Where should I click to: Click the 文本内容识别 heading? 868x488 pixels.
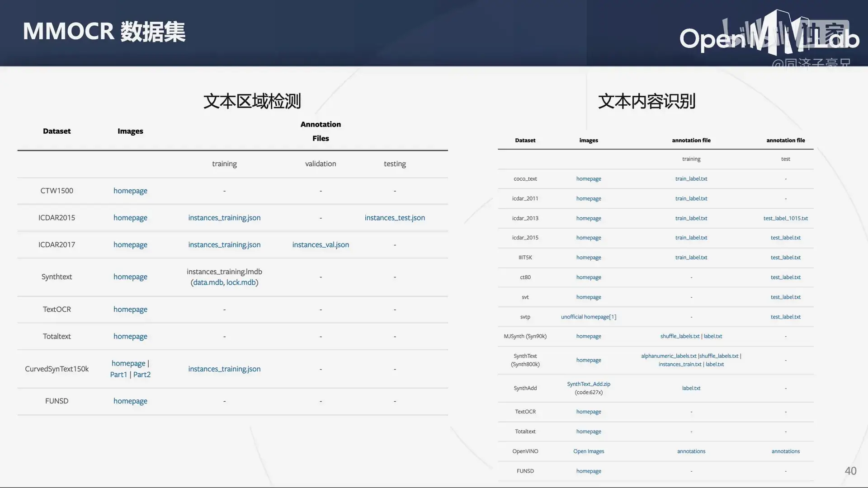pyautogui.click(x=646, y=101)
